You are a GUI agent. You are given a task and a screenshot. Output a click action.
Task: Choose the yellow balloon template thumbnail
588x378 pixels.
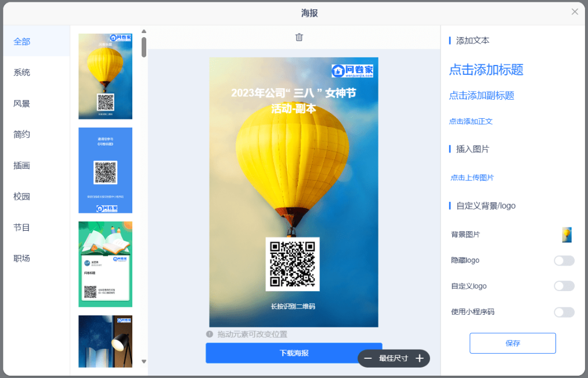coord(106,77)
